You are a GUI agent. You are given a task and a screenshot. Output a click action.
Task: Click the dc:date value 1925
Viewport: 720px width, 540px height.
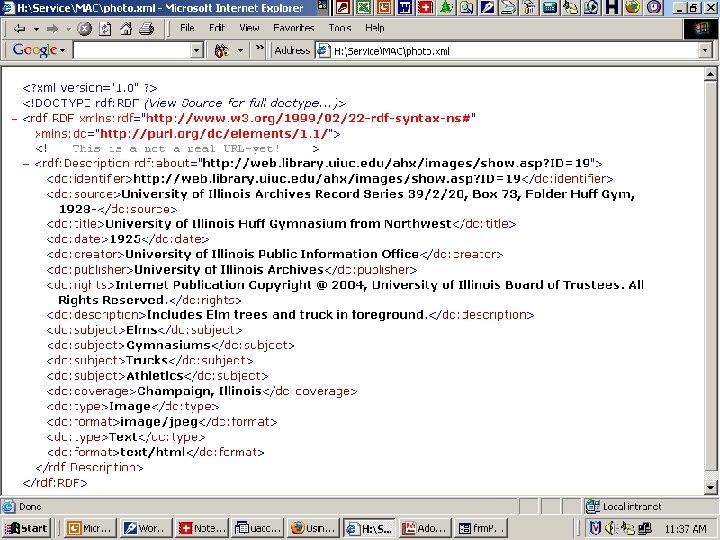pos(125,239)
